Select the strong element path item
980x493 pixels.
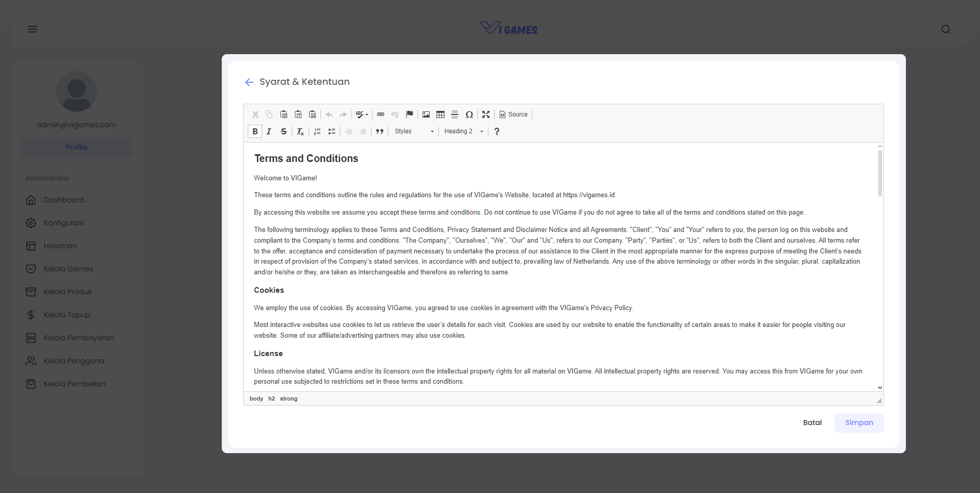pos(289,398)
